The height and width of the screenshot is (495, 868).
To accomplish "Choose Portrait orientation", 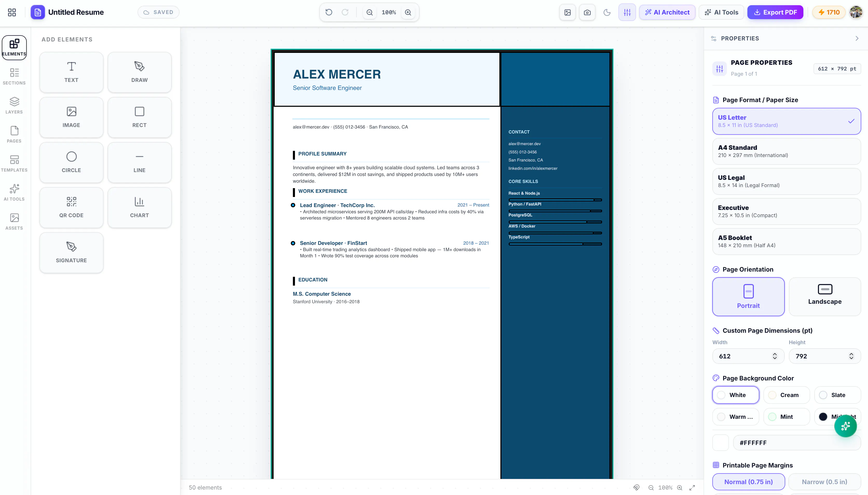I will [748, 297].
